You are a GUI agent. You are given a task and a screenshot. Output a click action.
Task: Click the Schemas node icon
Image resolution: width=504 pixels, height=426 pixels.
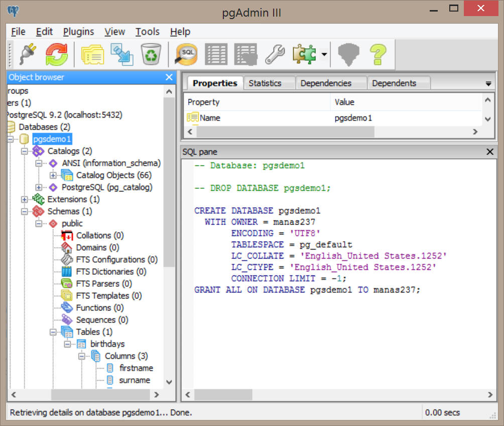click(38, 211)
